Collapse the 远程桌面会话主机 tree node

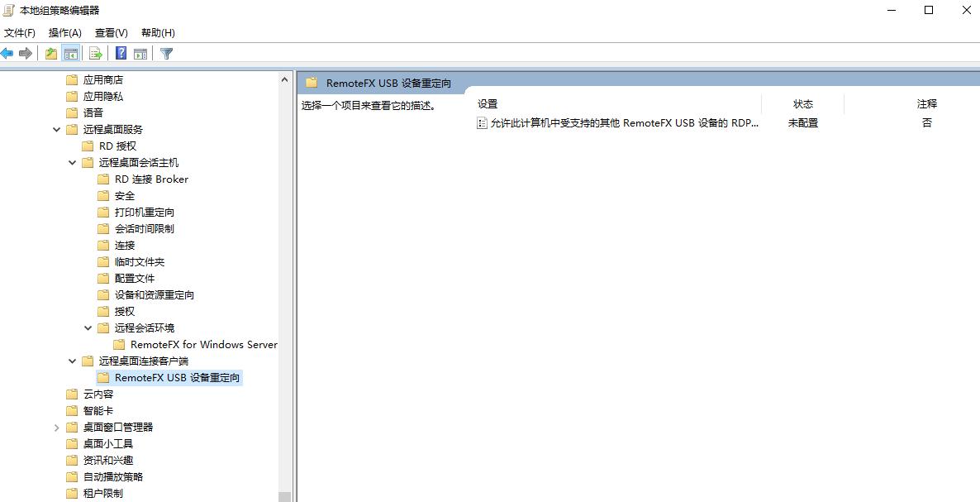(73, 163)
